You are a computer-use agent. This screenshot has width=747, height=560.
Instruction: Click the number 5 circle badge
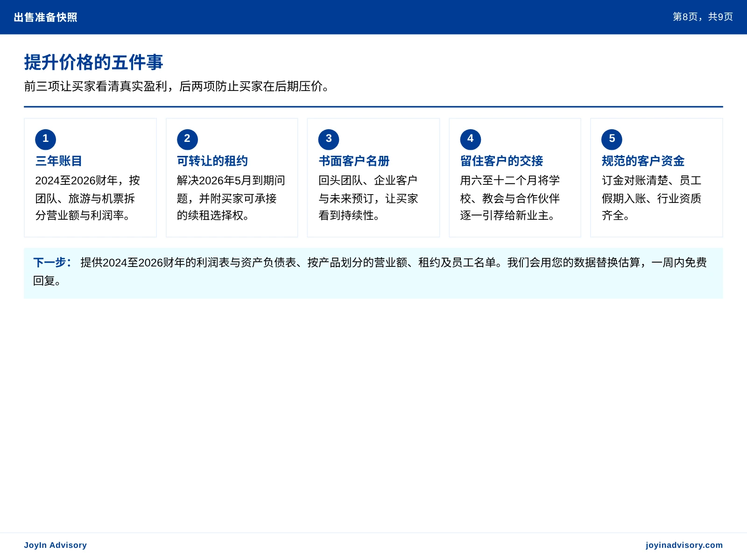tap(612, 139)
